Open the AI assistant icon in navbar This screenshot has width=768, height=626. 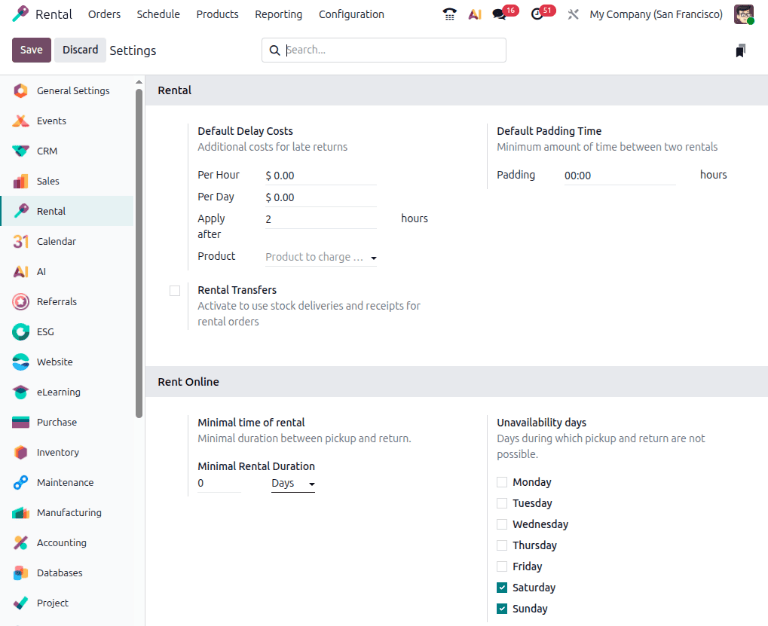(475, 14)
